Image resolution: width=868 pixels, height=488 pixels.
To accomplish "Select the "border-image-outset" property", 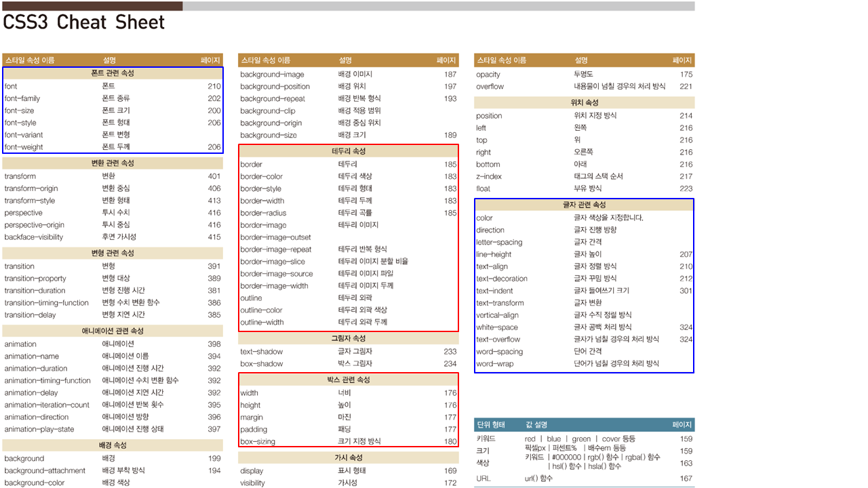I will (x=275, y=237).
